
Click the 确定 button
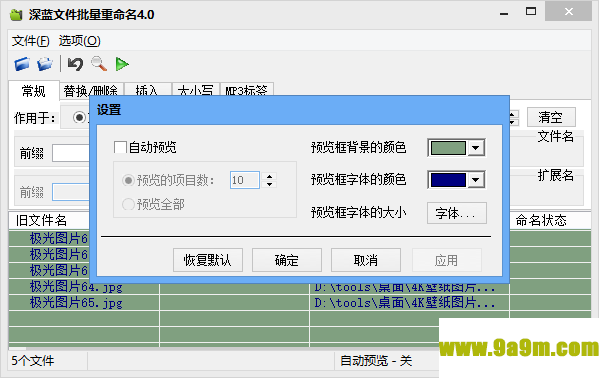(x=287, y=260)
